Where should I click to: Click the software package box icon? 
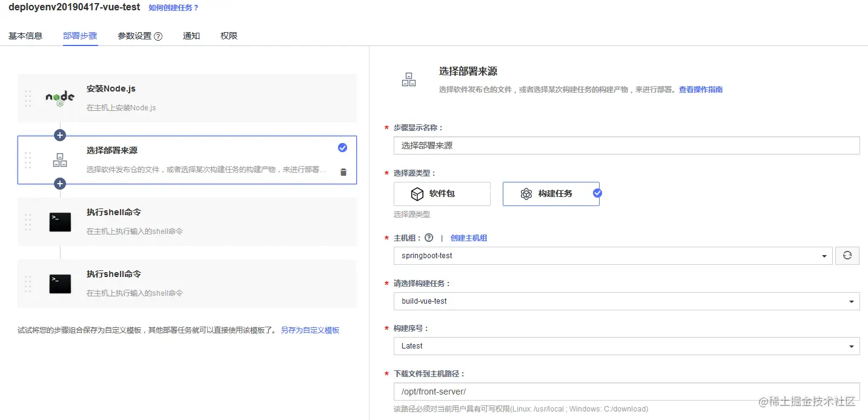click(x=417, y=194)
